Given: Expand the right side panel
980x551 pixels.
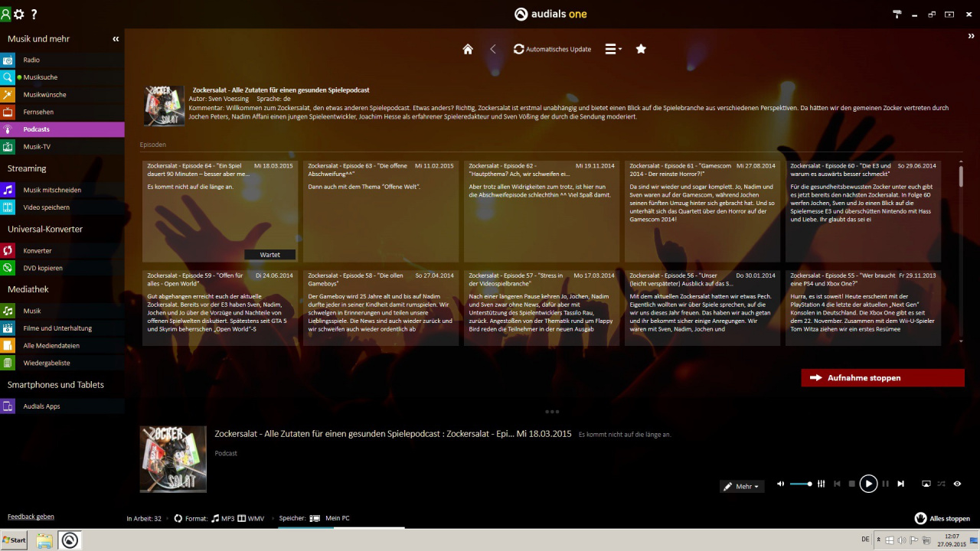Looking at the screenshot, I should point(972,35).
